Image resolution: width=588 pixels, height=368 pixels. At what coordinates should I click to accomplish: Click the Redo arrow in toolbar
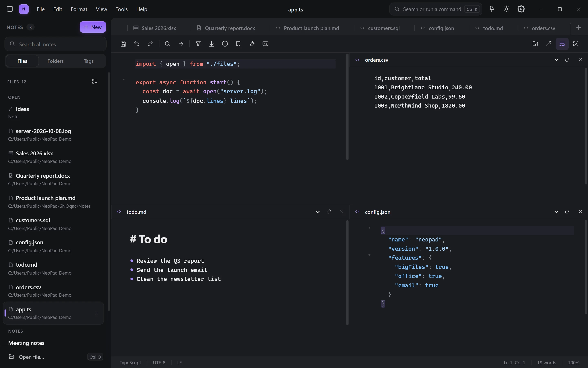point(150,44)
